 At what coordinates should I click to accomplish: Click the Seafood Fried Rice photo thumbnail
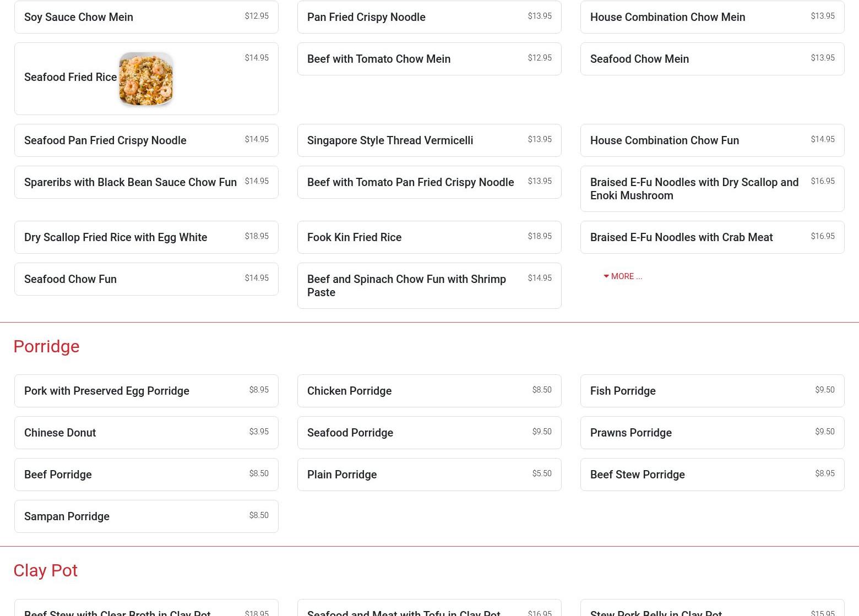tap(146, 79)
